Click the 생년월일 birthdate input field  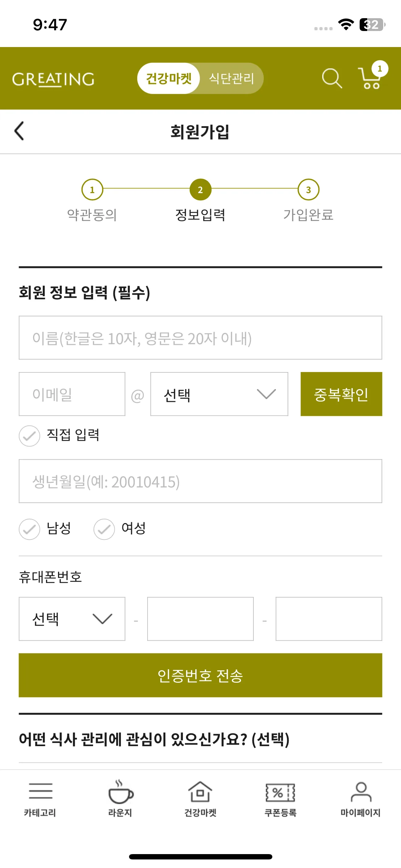coord(200,481)
